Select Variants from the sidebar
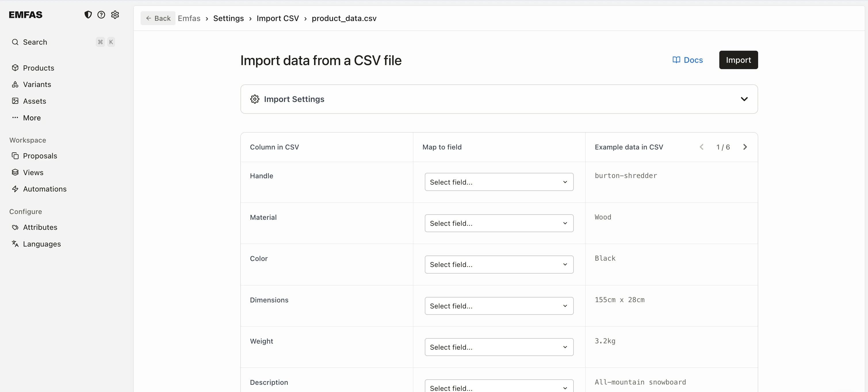 37,84
